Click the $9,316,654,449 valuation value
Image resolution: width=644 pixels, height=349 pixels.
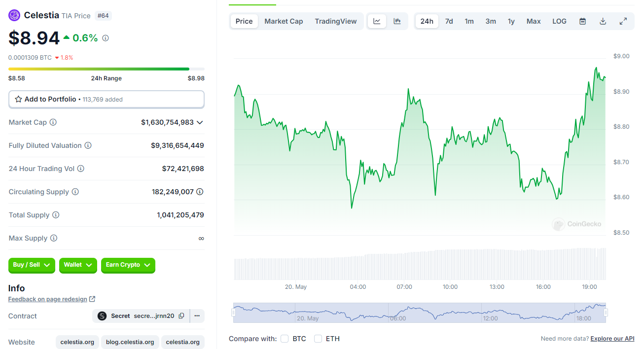(178, 145)
